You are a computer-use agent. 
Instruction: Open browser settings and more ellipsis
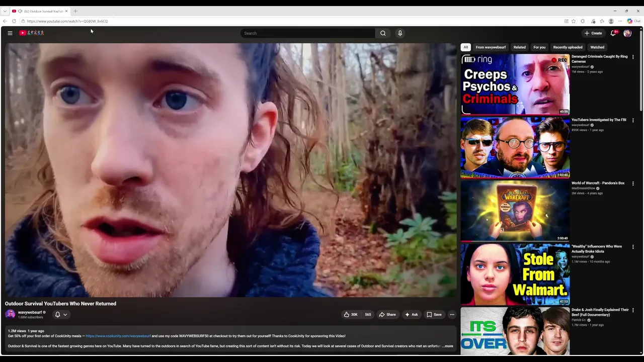coord(620,21)
